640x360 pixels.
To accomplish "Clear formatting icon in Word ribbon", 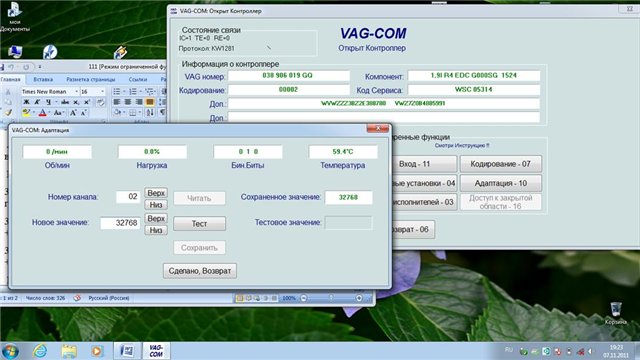I will (100, 102).
